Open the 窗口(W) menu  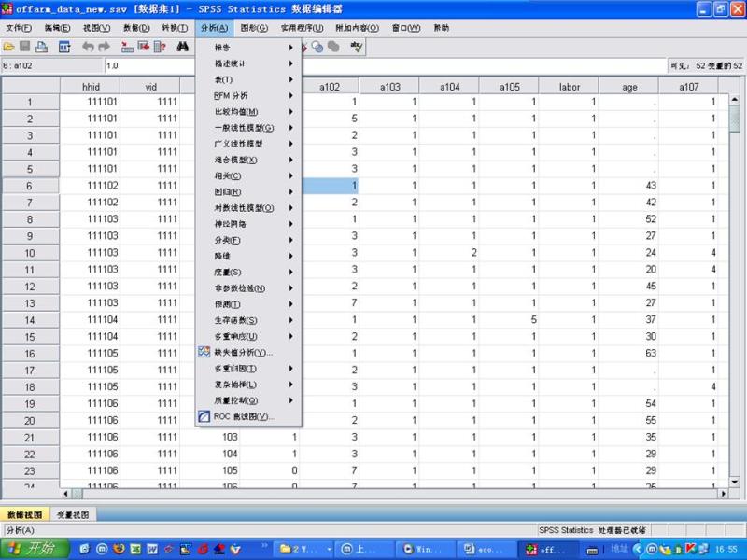(x=406, y=28)
